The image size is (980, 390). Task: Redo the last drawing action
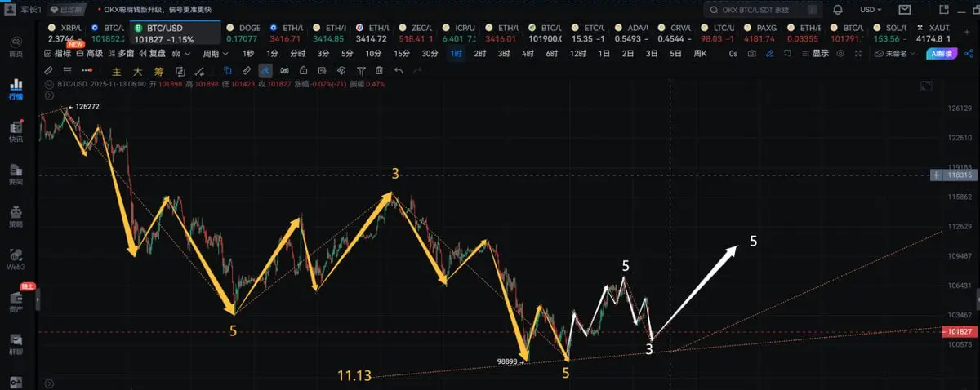pos(417,71)
